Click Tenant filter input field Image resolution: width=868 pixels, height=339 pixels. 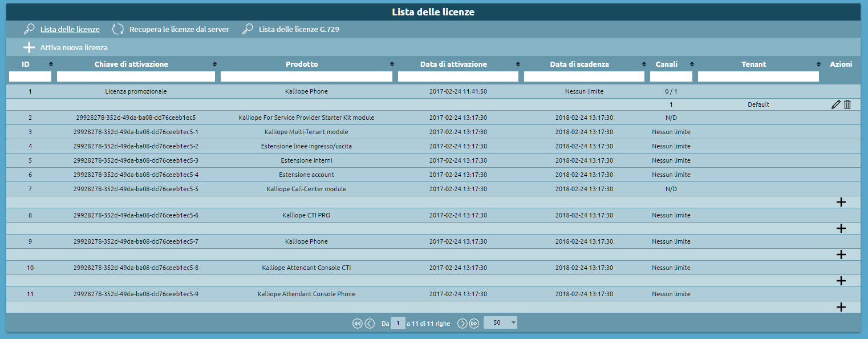[759, 76]
